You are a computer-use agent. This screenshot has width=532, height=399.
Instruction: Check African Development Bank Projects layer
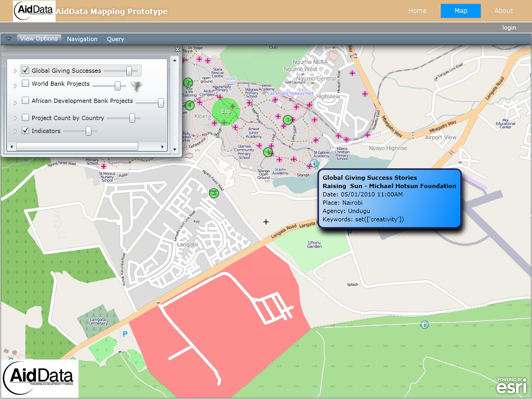(x=25, y=100)
